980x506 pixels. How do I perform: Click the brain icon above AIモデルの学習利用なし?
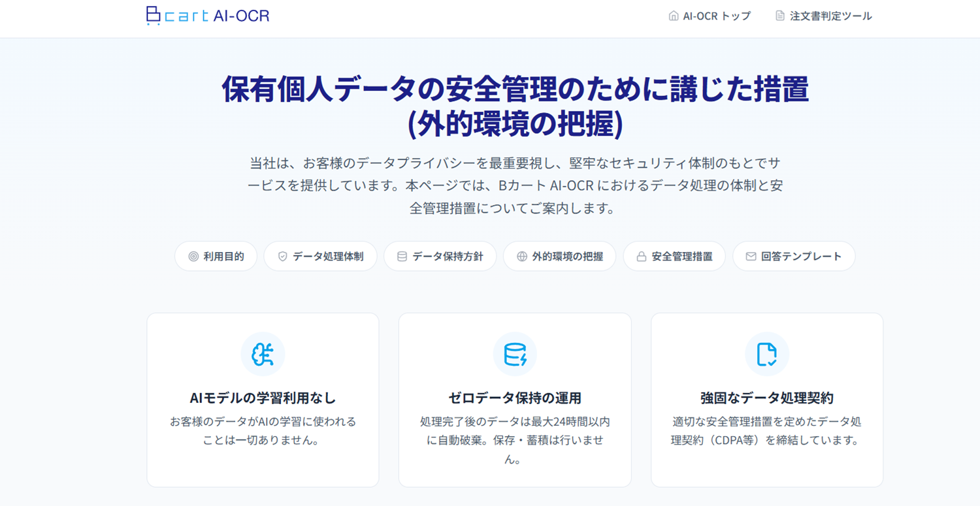pos(263,354)
